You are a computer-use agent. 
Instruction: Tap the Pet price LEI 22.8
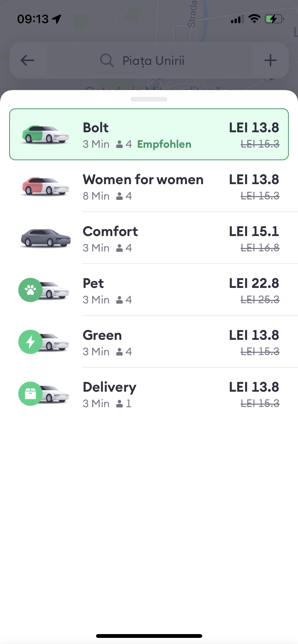point(254,283)
